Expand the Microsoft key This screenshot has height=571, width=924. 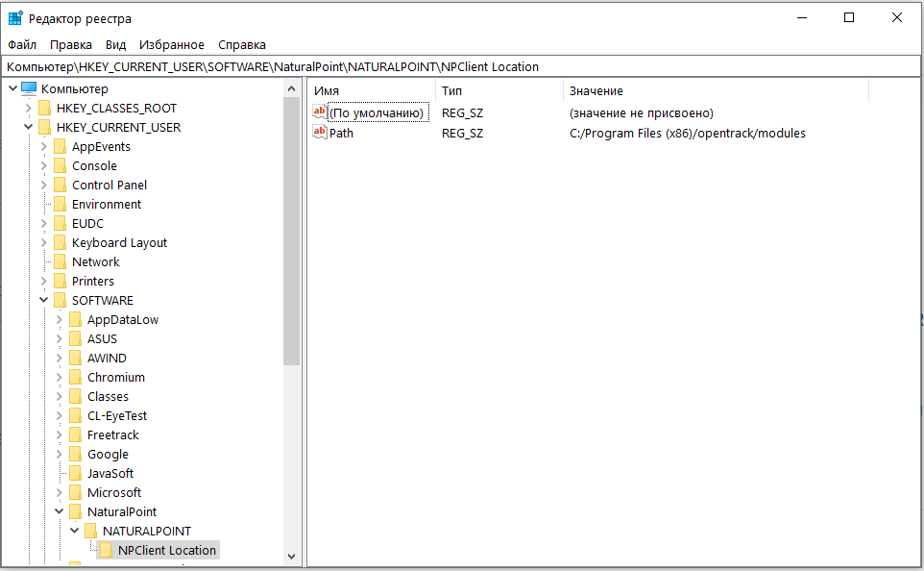click(x=59, y=492)
